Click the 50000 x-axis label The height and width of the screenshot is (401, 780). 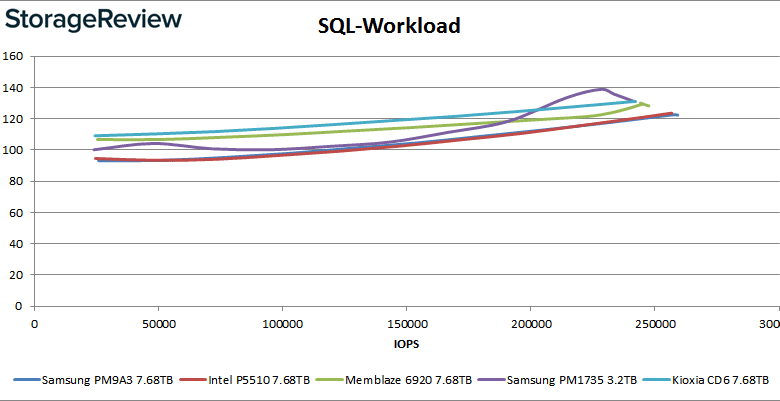158,324
